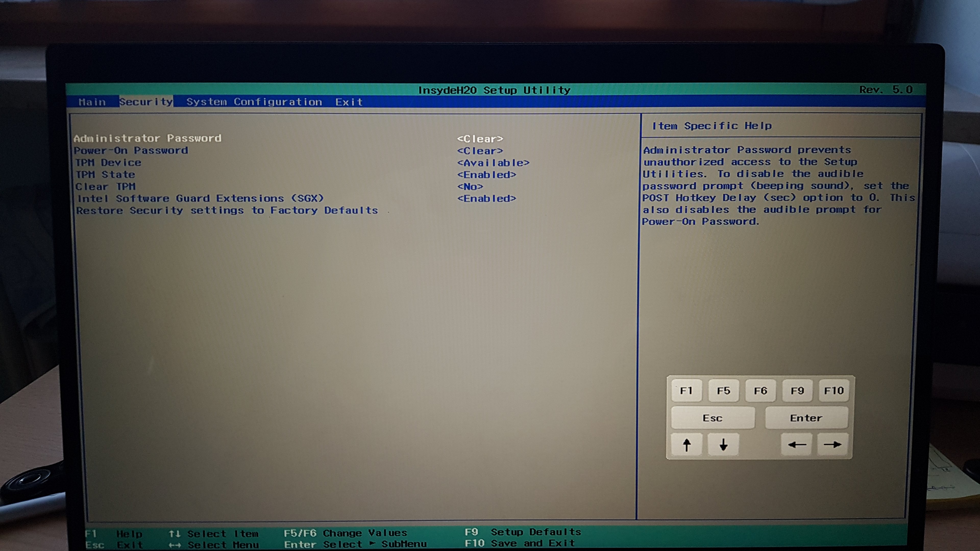Open Administrator Password Clear value
This screenshot has width=980, height=551.
pyautogui.click(x=480, y=139)
